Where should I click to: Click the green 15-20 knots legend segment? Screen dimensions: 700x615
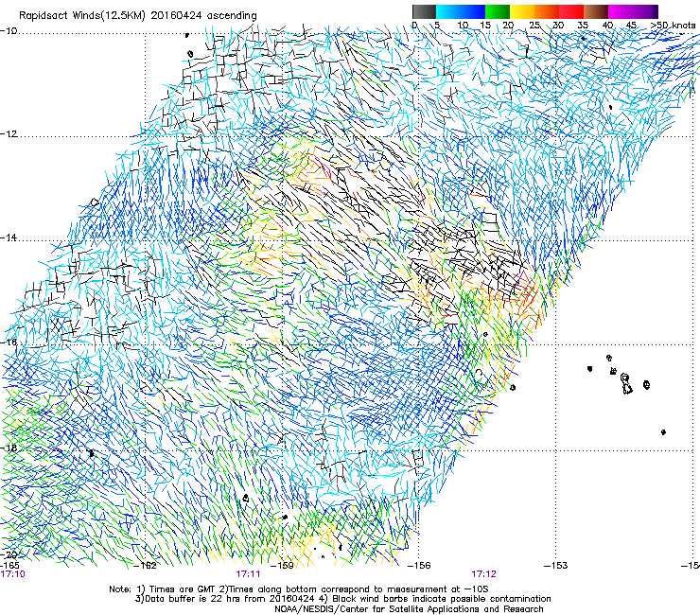coord(498,11)
